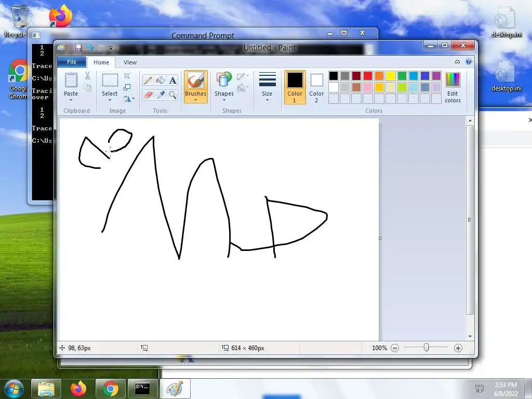Click the 100% zoom level text

(x=379, y=348)
